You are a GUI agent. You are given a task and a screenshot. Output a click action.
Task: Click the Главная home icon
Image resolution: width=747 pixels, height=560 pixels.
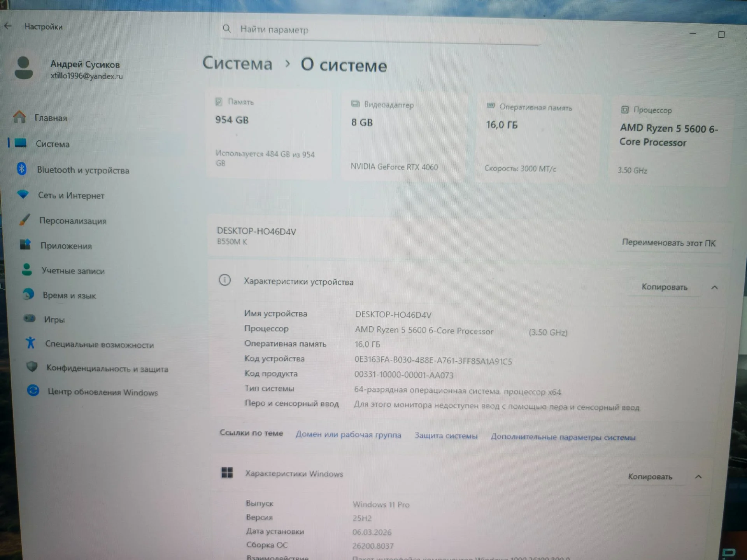(x=19, y=117)
